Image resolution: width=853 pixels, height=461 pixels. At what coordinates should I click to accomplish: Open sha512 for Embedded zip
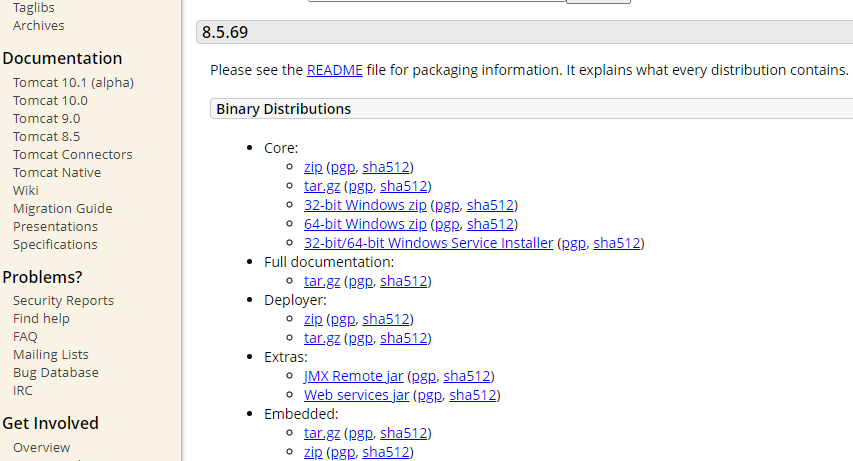[x=386, y=452]
